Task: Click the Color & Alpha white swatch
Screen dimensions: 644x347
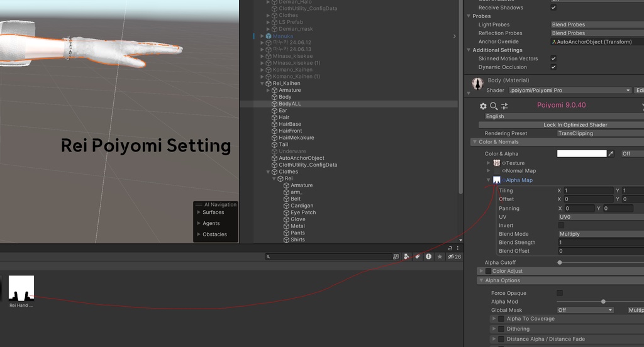Action: pos(582,153)
